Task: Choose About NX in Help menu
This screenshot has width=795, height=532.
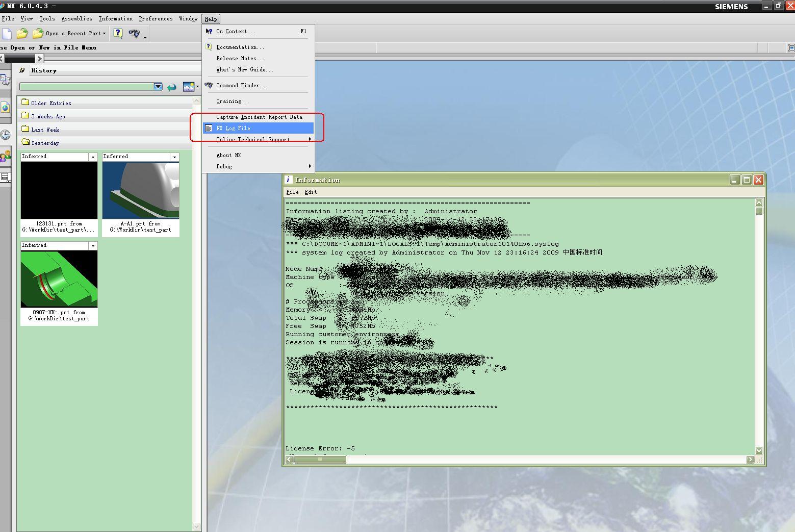Action: click(x=258, y=155)
